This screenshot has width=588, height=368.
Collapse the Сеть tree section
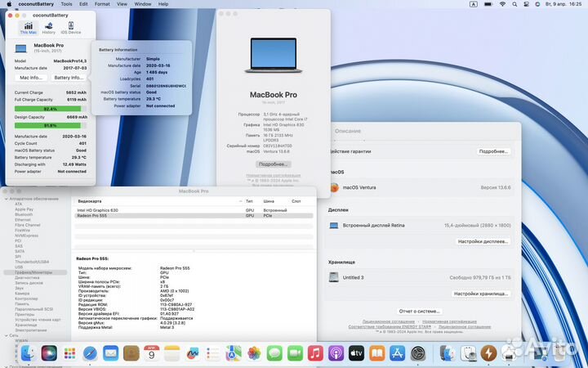click(7, 335)
